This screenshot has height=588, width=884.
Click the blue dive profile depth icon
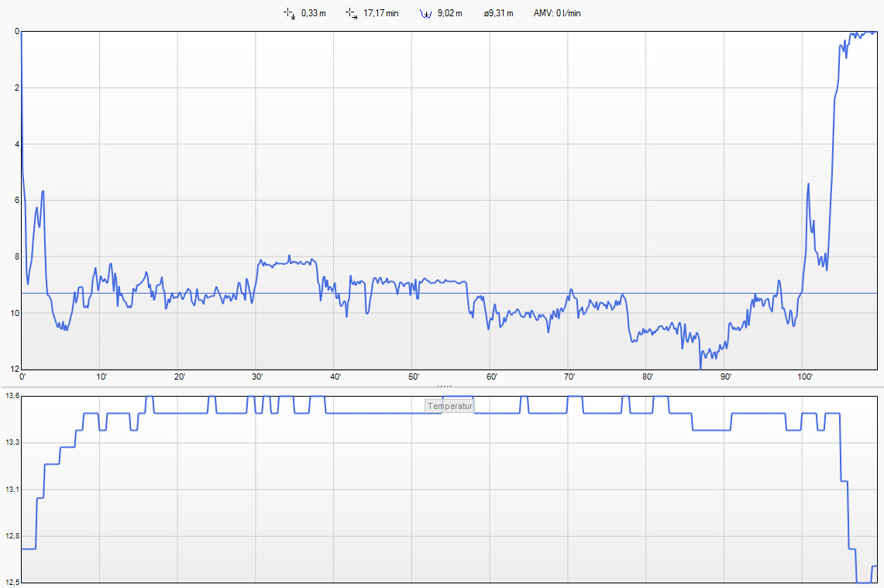click(x=425, y=13)
